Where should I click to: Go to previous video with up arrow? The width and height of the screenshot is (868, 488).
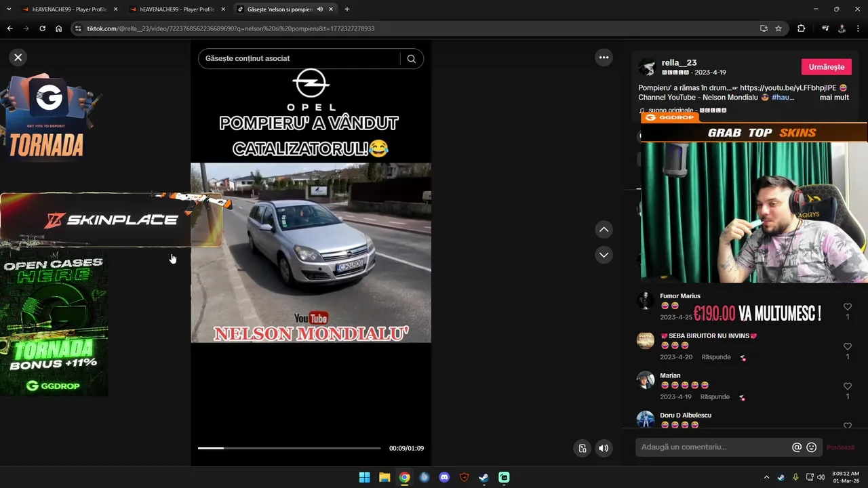click(x=604, y=230)
